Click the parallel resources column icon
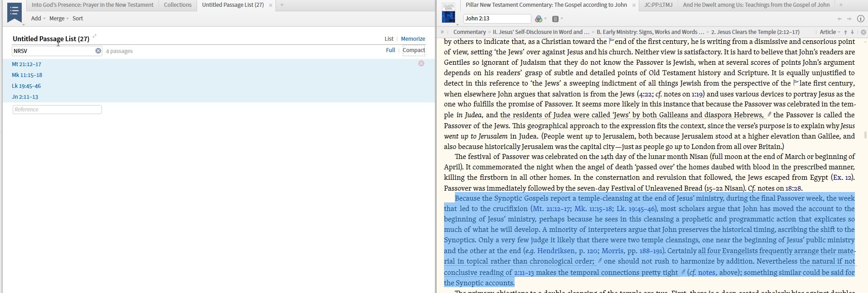This screenshot has width=868, height=293. (x=555, y=19)
